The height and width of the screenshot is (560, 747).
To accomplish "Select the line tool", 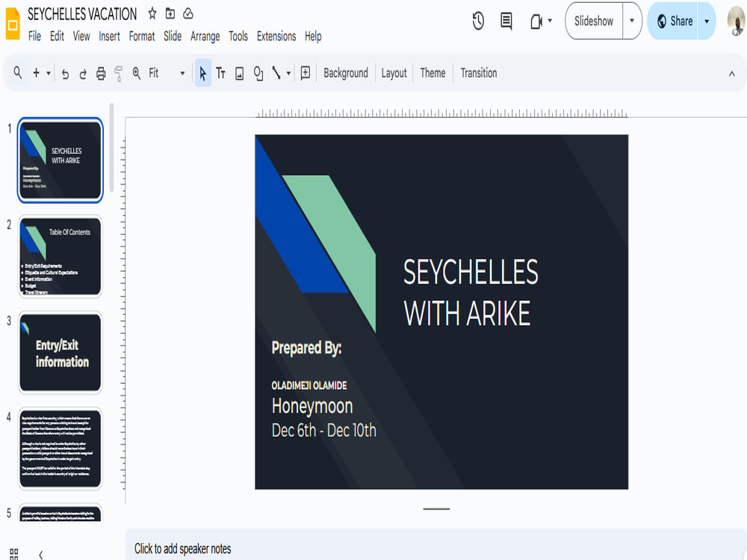I will tap(276, 73).
